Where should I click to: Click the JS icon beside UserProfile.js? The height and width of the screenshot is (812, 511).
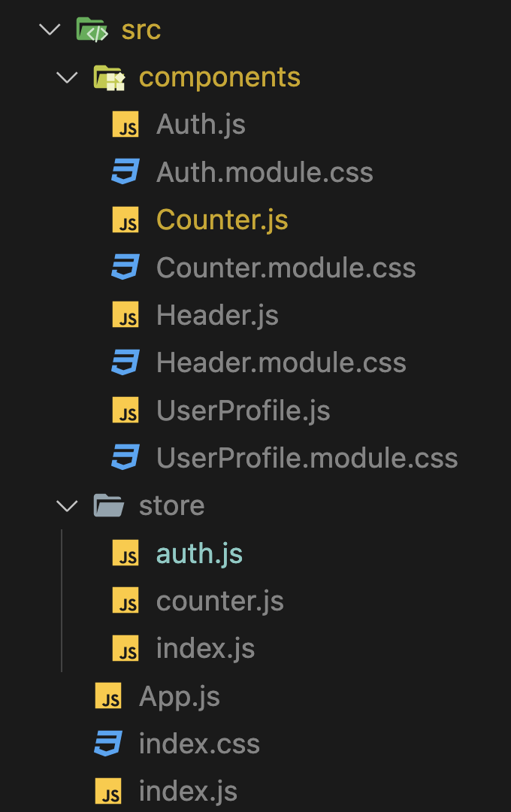[125, 411]
